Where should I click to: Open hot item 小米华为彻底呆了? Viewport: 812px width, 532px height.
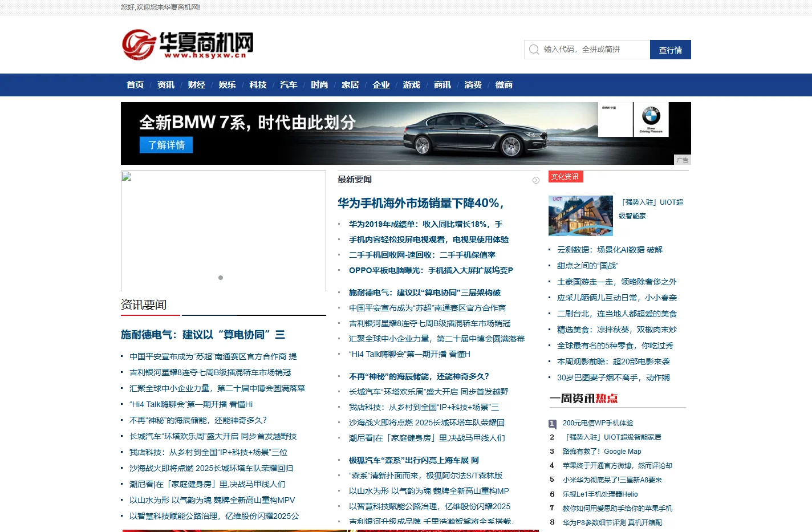pyautogui.click(x=612, y=480)
